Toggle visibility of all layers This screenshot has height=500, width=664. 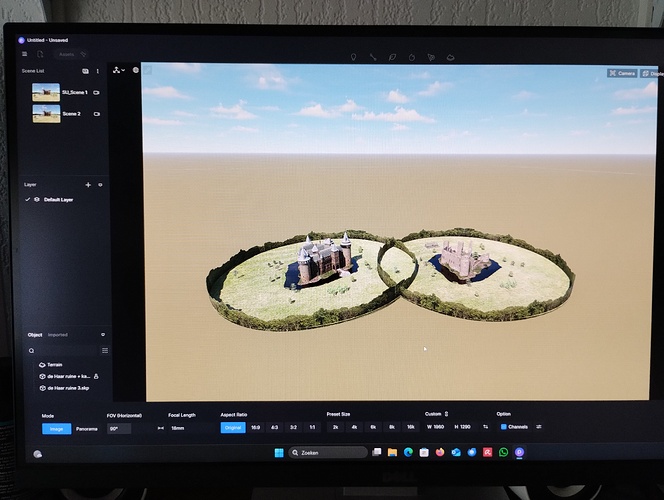[x=100, y=185]
